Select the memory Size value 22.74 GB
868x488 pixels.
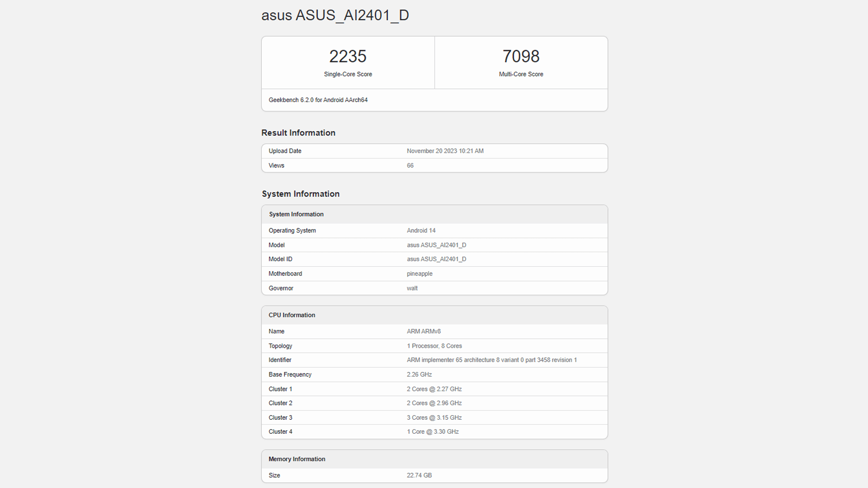[419, 475]
